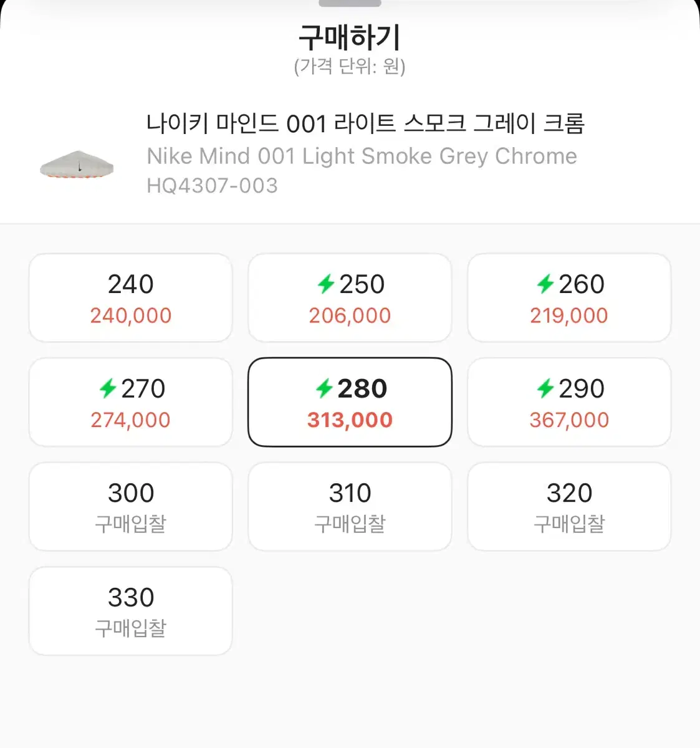Tap the lightning icon on size 260
This screenshot has height=748, width=700.
tap(545, 284)
